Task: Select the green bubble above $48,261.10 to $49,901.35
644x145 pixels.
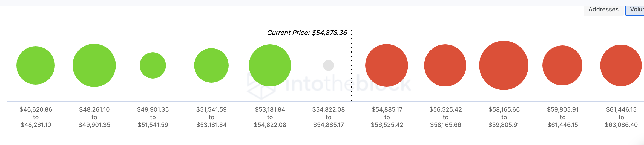Action: point(94,65)
